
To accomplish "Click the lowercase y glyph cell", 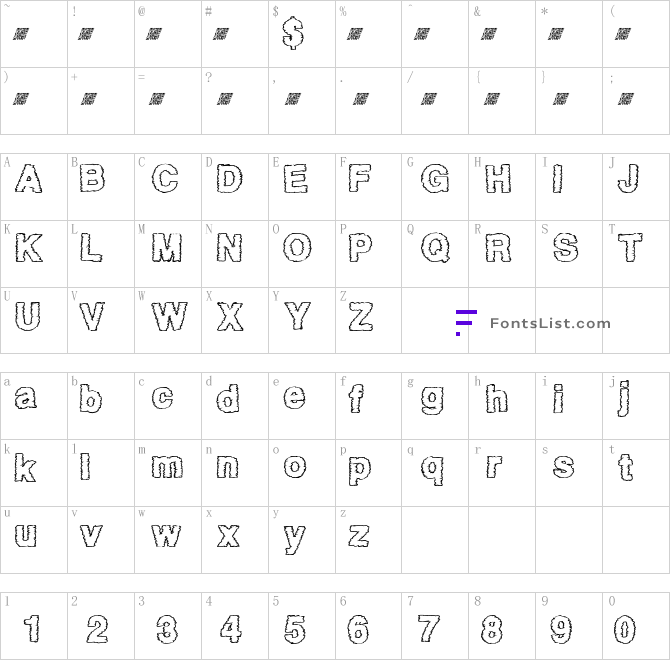I will (x=294, y=538).
